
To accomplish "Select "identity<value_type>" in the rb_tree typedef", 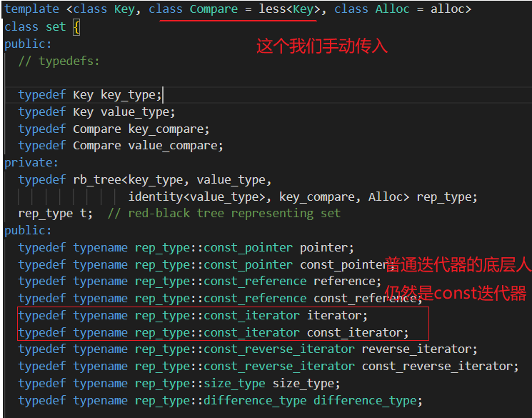I will 197,197.
